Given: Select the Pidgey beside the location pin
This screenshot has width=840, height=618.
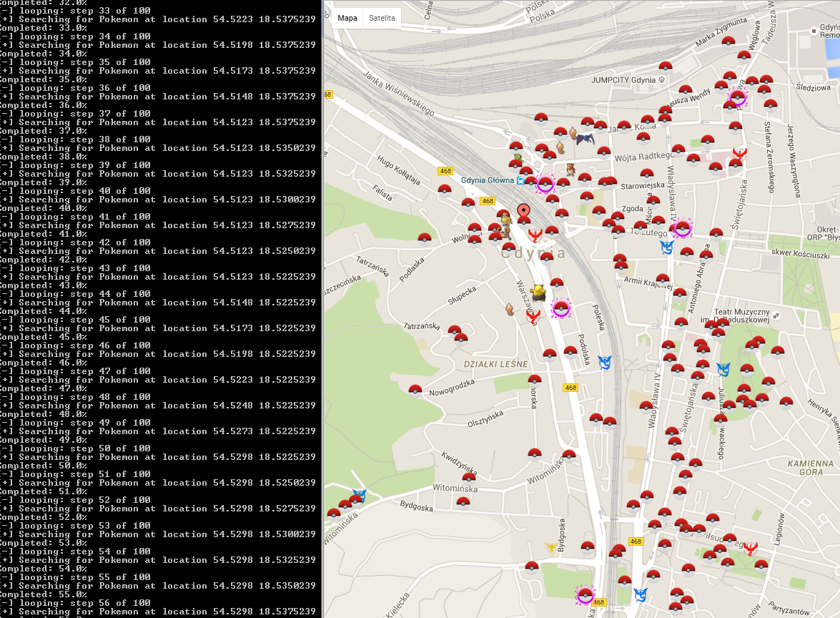Looking at the screenshot, I should 505,217.
